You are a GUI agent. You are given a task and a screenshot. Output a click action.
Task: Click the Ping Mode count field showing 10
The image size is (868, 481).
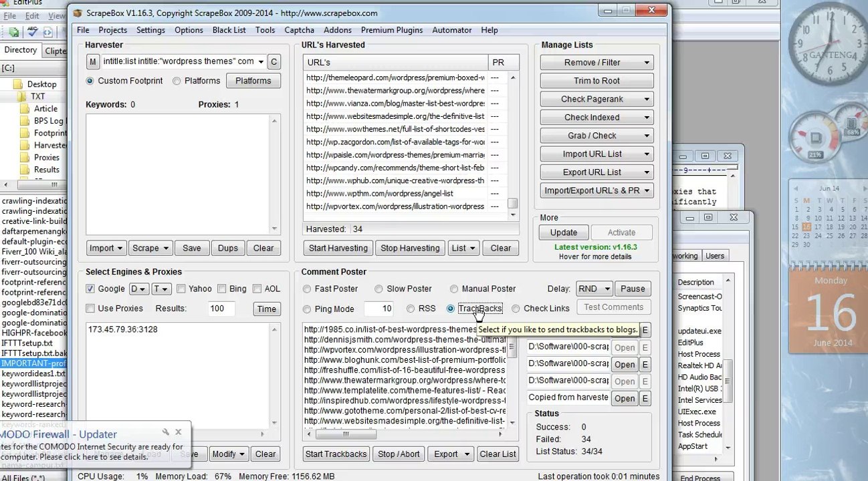click(x=378, y=309)
